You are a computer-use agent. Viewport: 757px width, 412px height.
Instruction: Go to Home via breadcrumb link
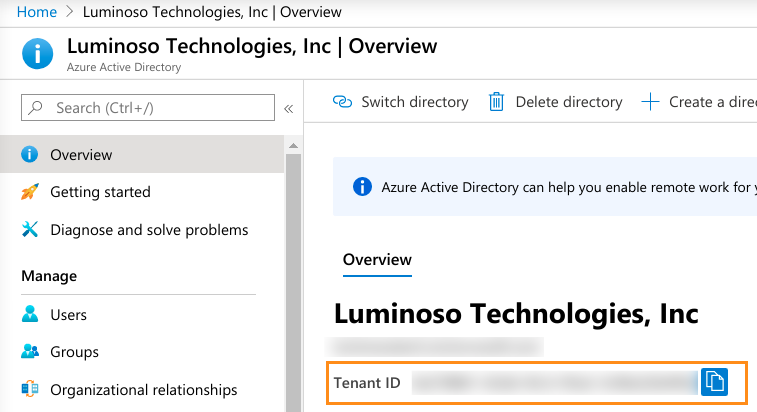click(37, 12)
